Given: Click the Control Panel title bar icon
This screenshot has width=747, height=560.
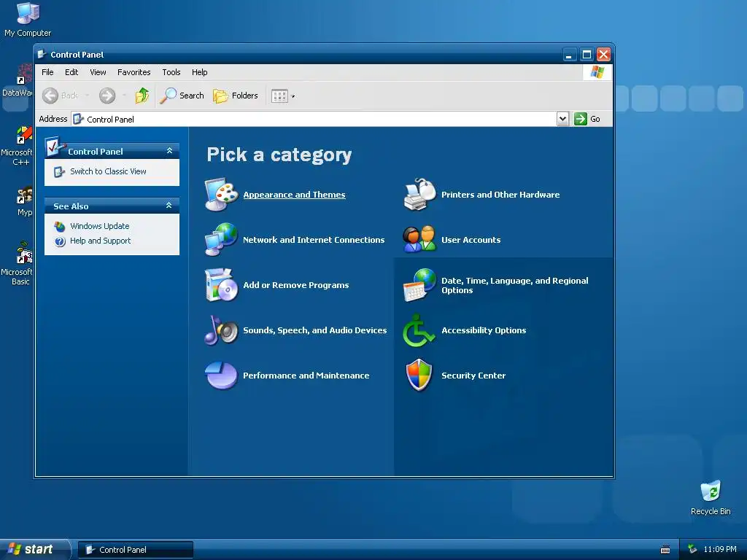Looking at the screenshot, I should tap(42, 54).
